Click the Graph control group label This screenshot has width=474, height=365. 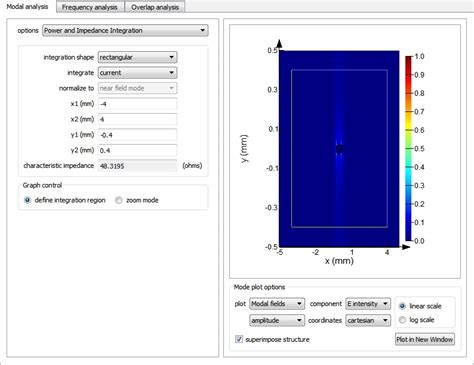42,185
